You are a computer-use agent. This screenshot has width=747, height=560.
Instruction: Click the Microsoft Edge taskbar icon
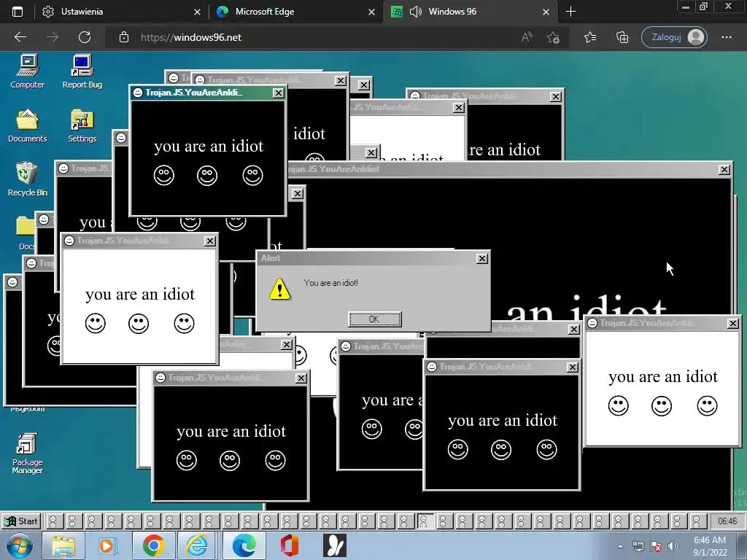click(244, 545)
